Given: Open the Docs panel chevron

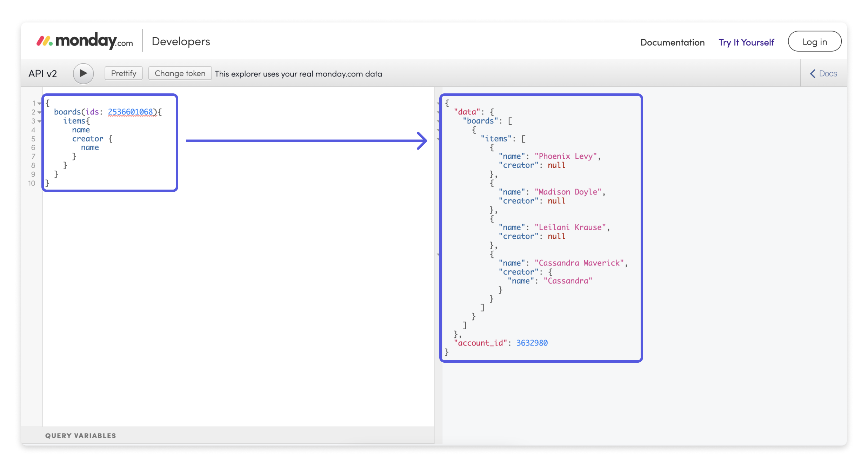Looking at the screenshot, I should click(813, 73).
